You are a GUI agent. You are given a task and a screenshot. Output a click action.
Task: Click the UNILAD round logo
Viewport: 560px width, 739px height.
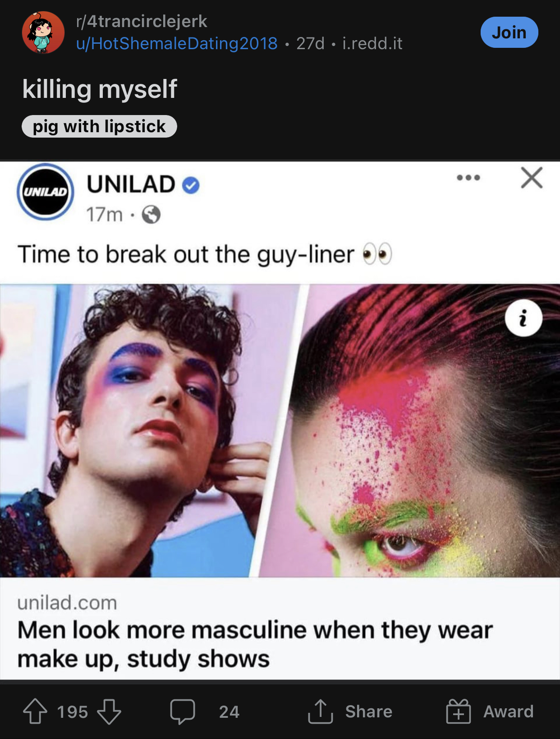[46, 192]
